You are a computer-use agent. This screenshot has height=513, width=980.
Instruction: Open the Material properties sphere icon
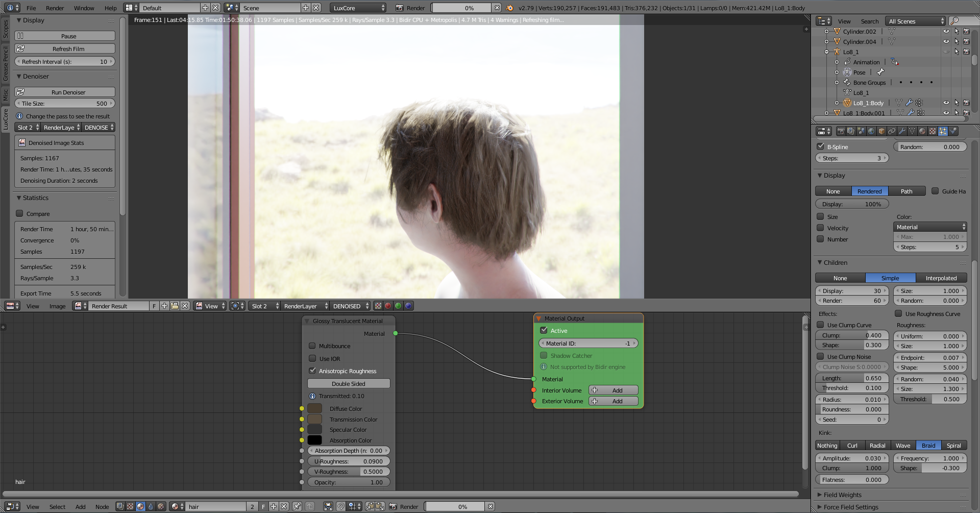922,131
